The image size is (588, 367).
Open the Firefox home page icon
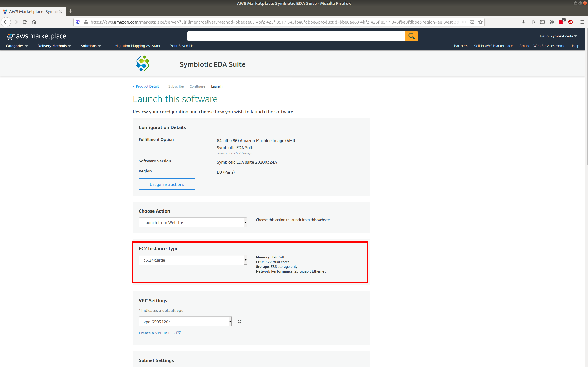click(x=34, y=22)
